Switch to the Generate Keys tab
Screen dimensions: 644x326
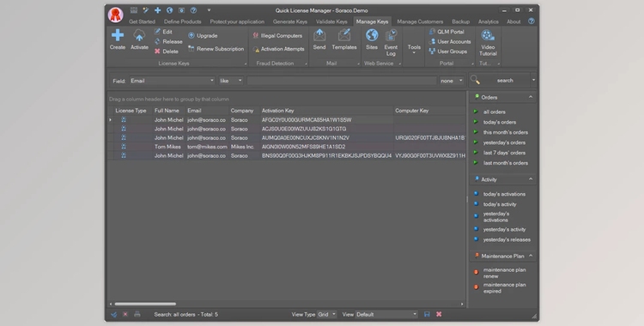click(290, 21)
